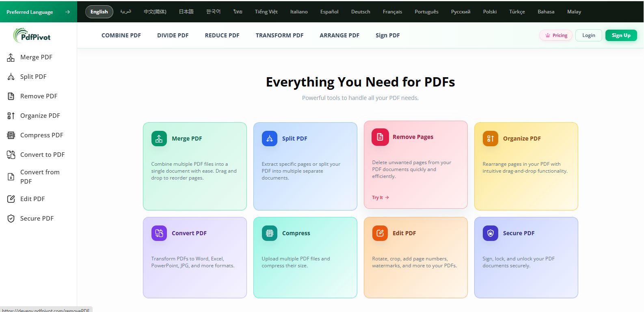Open Merge PDF from sidebar text
This screenshot has width=644, height=312.
(36, 57)
